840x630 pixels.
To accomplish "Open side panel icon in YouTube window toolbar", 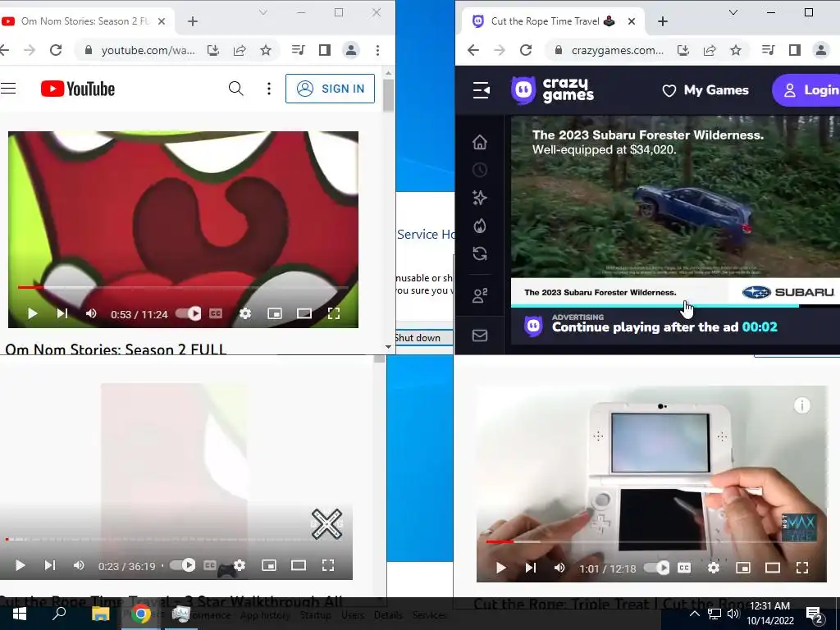I will 325,50.
